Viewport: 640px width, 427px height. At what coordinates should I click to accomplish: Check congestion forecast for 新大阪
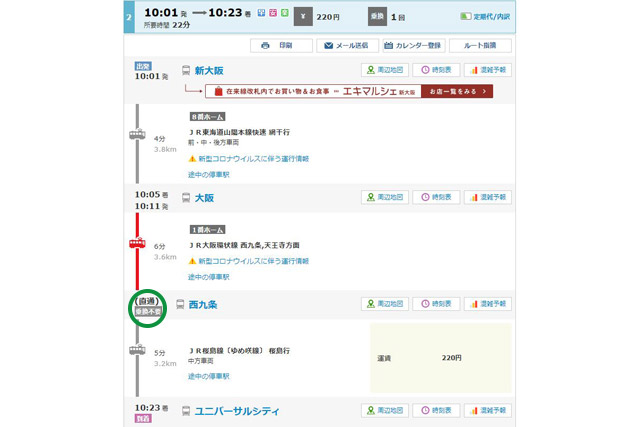pos(488,70)
